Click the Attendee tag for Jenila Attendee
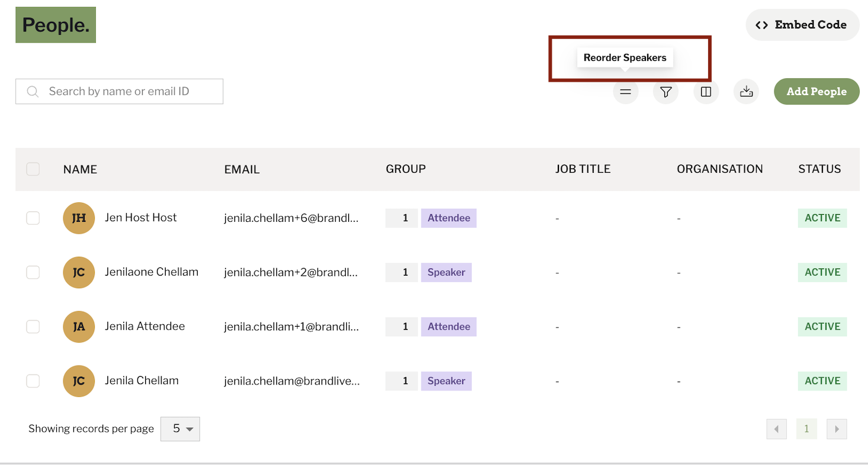This screenshot has width=868, height=465. [449, 327]
